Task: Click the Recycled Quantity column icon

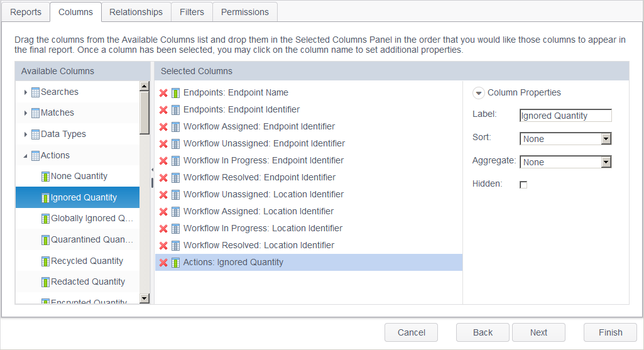Action: pos(45,261)
